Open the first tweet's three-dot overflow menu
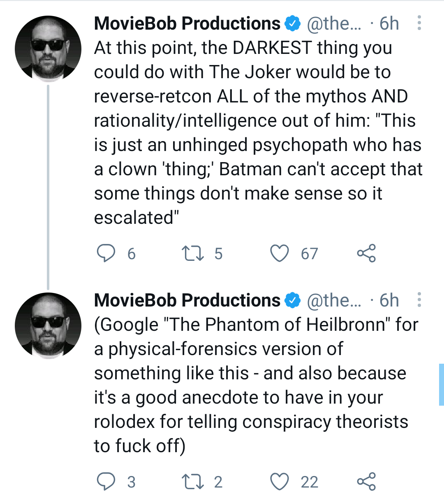 [419, 23]
